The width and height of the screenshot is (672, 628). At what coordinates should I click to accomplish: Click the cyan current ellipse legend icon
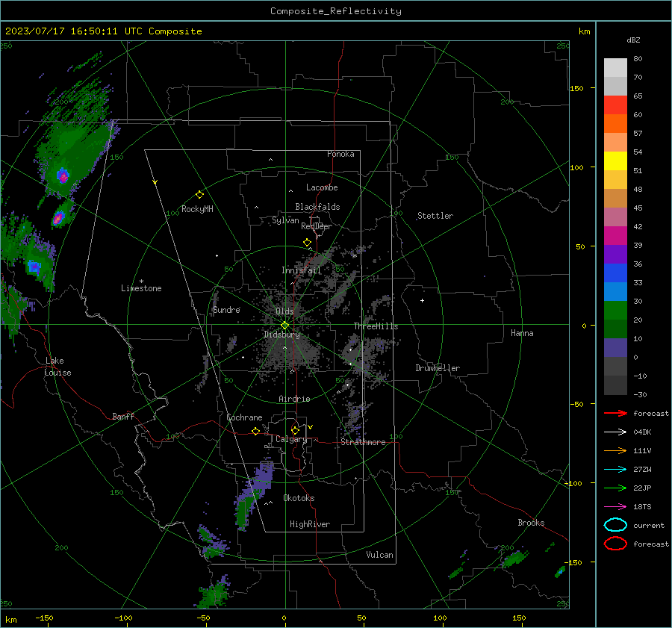(x=615, y=525)
